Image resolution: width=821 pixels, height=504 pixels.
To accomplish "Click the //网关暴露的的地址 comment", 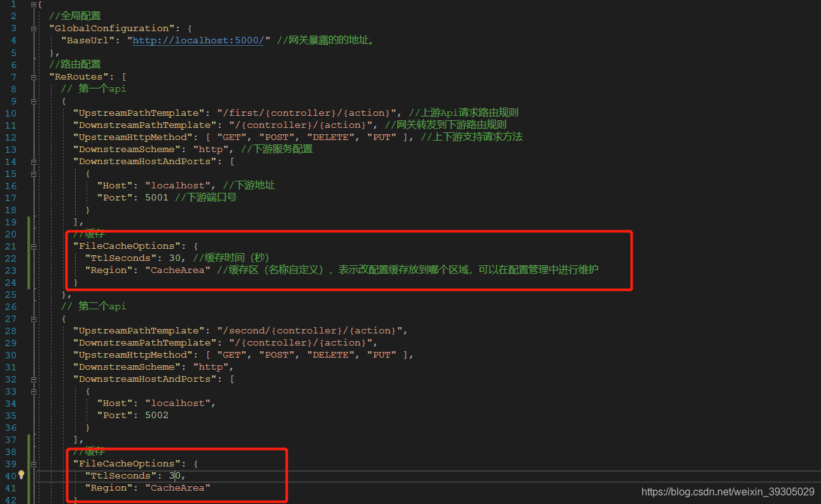I will pyautogui.click(x=325, y=40).
